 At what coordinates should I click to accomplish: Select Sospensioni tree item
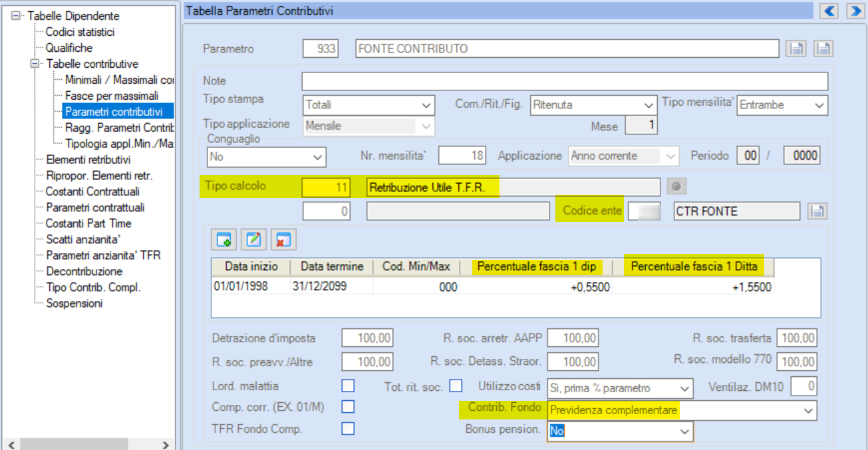click(74, 303)
